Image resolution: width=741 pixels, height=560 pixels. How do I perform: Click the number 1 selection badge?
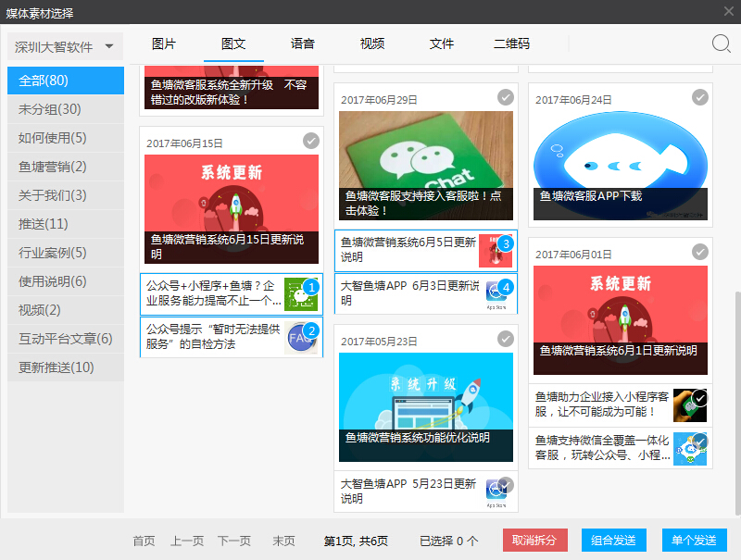[311, 287]
